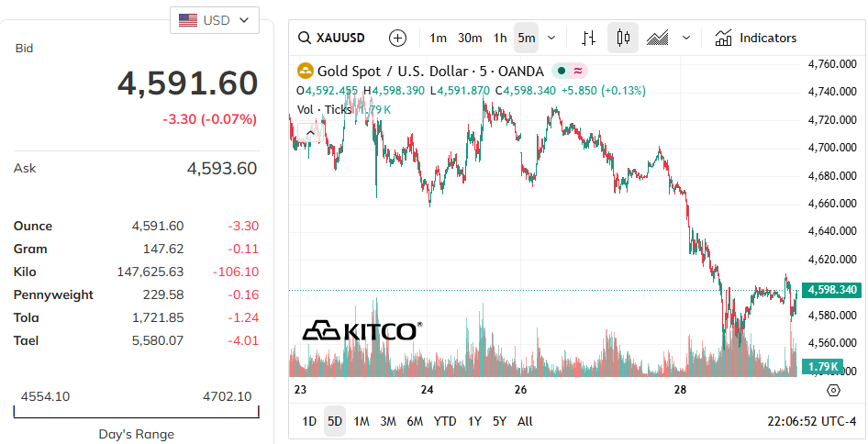Collapse the indicator legend arrow button

click(x=309, y=131)
